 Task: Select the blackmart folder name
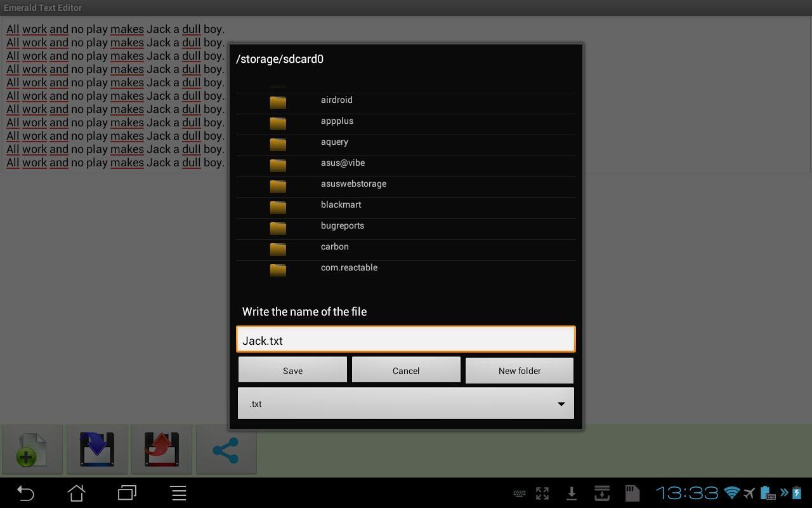(x=341, y=204)
